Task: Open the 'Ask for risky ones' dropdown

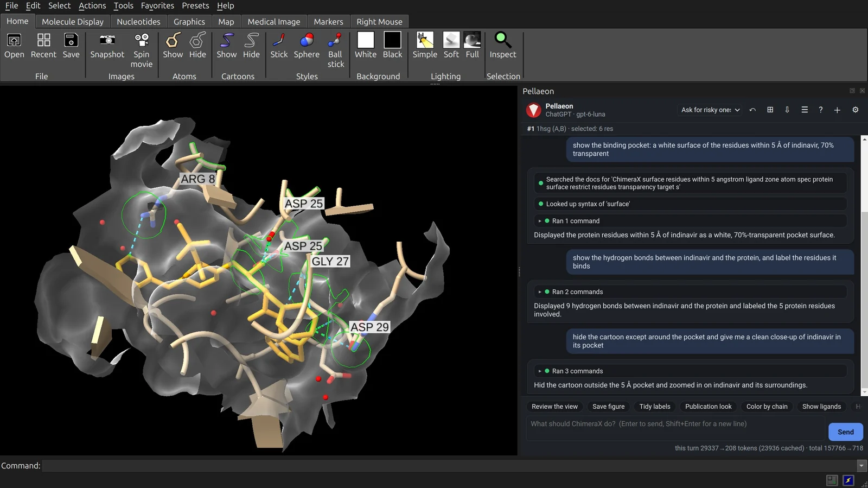Action: [x=710, y=110]
